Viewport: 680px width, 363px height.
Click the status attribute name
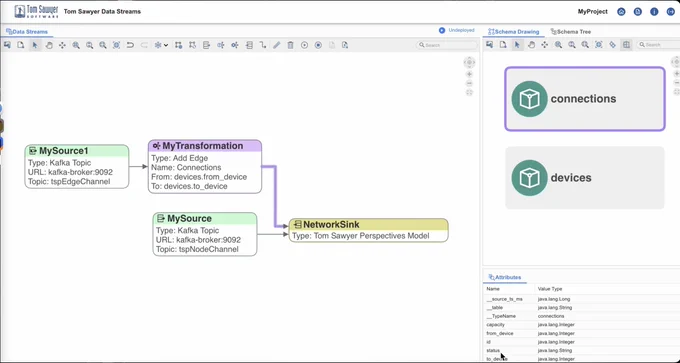point(493,350)
